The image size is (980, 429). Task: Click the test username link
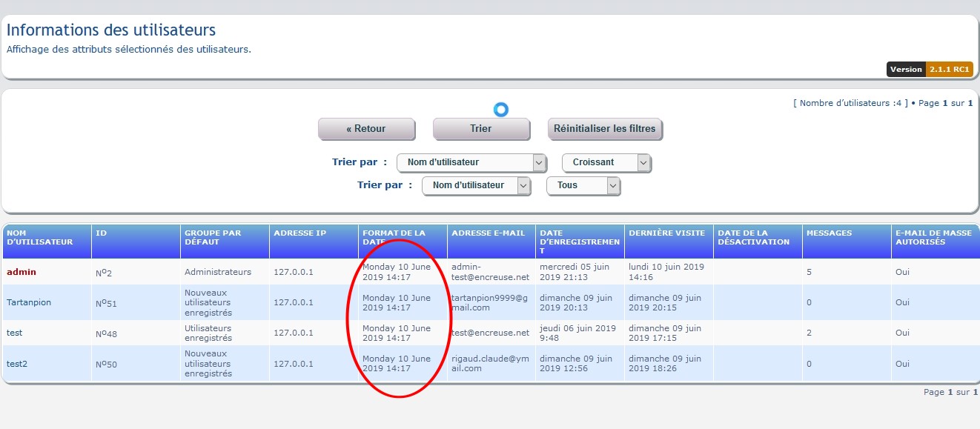(15, 333)
